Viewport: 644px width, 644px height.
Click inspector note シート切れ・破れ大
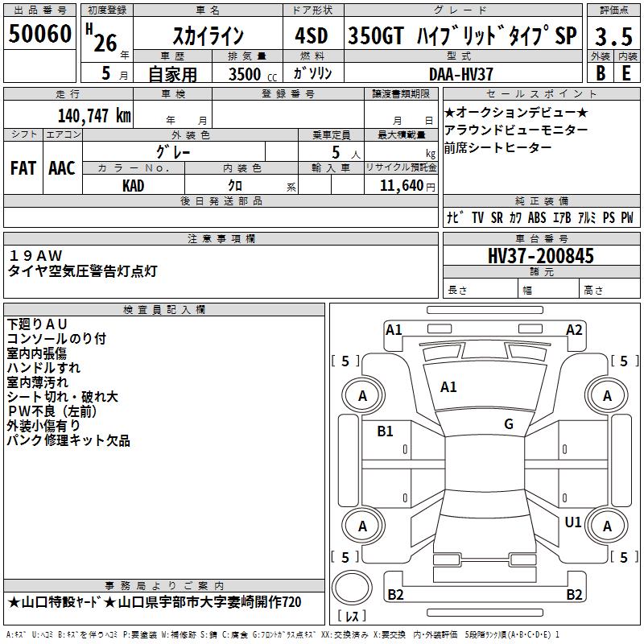(x=63, y=397)
